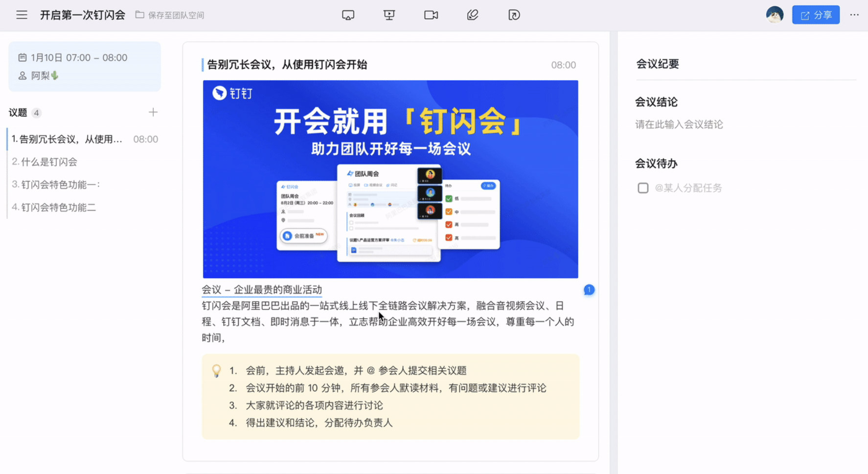Image resolution: width=868 pixels, height=474 pixels.
Task: Click the meeting time 1月10日 07:00 – 08:00
Action: (79, 58)
